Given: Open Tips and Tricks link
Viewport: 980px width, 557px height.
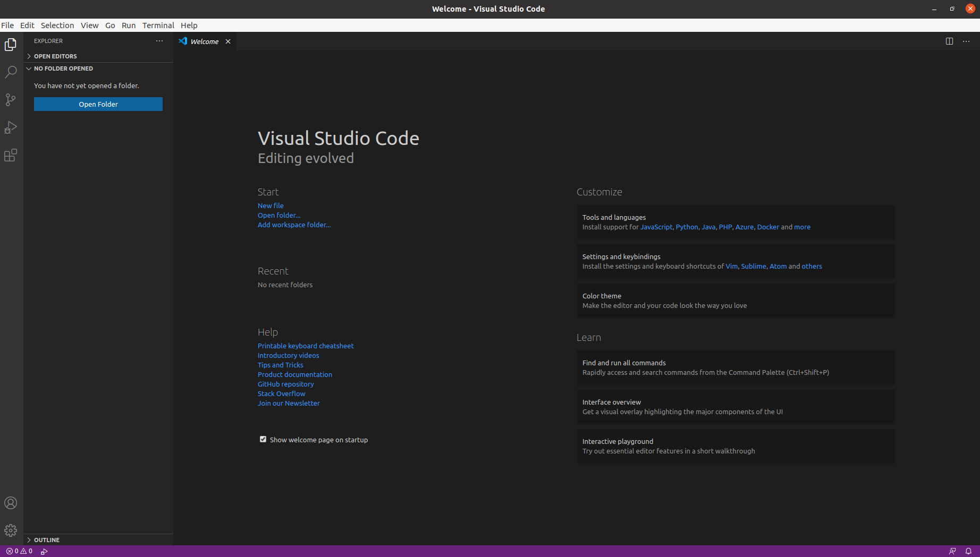Looking at the screenshot, I should [281, 365].
